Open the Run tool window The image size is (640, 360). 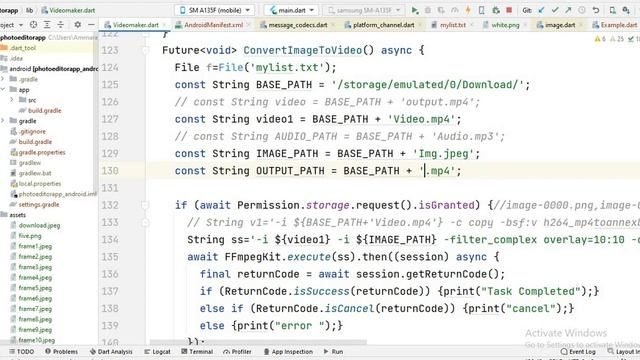tap(333, 351)
